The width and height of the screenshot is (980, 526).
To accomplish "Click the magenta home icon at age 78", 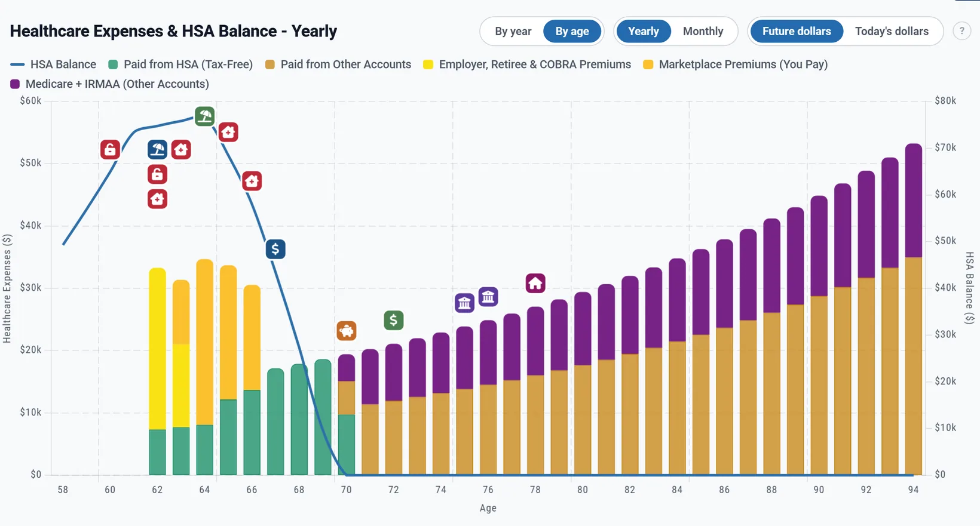I will tap(535, 283).
